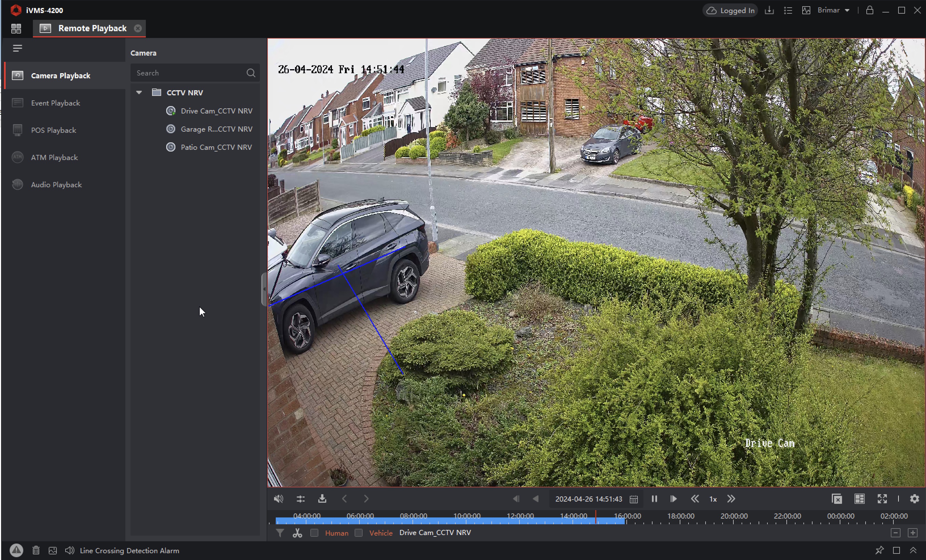Pause the video playback
This screenshot has width=926, height=560.
(x=654, y=499)
